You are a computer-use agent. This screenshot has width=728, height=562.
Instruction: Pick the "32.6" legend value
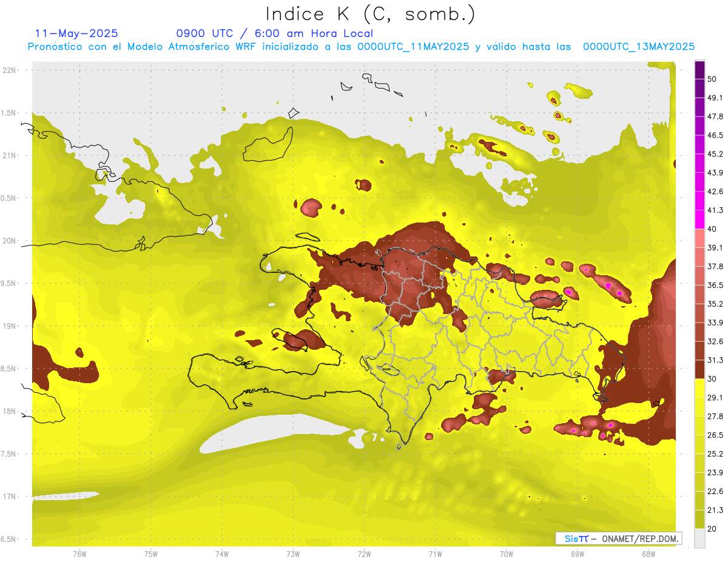coord(715,341)
